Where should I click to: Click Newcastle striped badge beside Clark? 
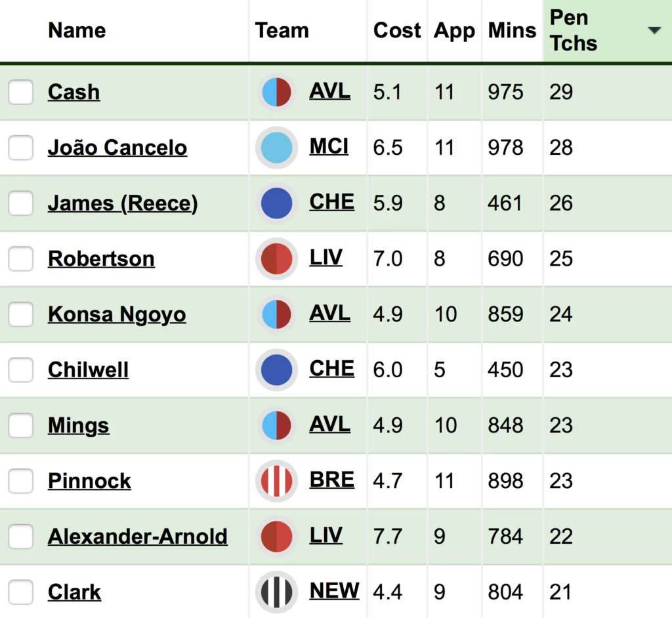pos(276,592)
